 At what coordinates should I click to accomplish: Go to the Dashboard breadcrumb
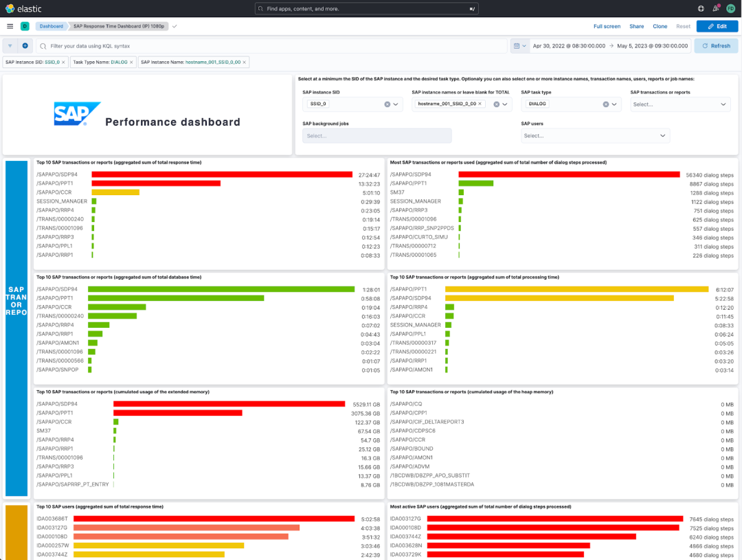pyautogui.click(x=51, y=27)
